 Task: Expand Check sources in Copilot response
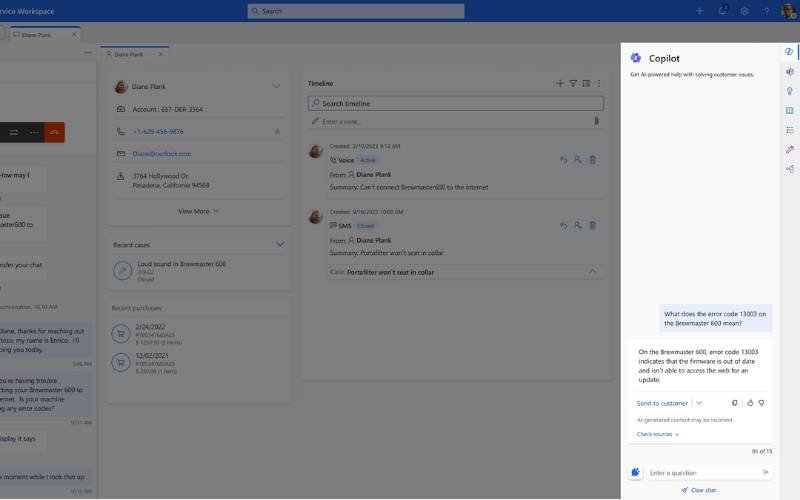pos(658,434)
